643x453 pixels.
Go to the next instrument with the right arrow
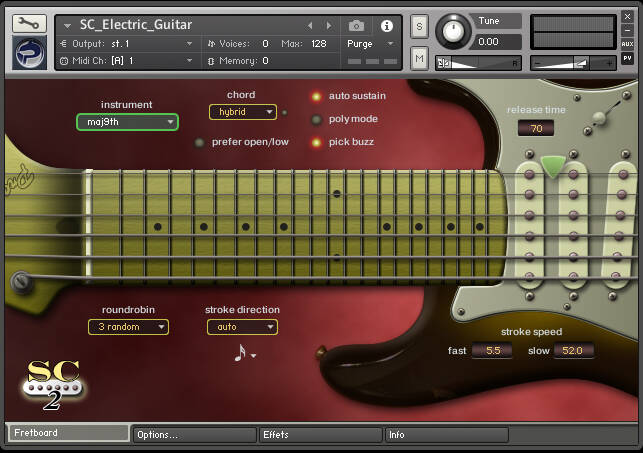pos(329,26)
